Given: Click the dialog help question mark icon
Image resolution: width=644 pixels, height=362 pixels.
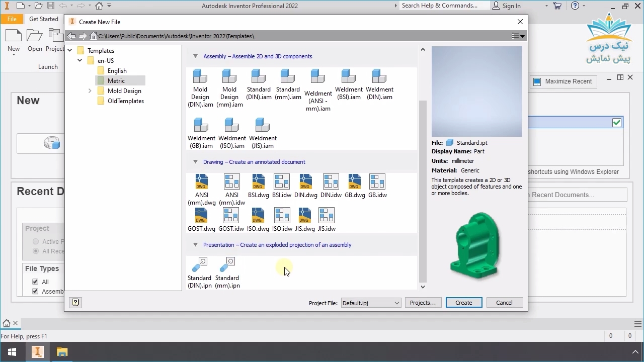Looking at the screenshot, I should [x=75, y=303].
